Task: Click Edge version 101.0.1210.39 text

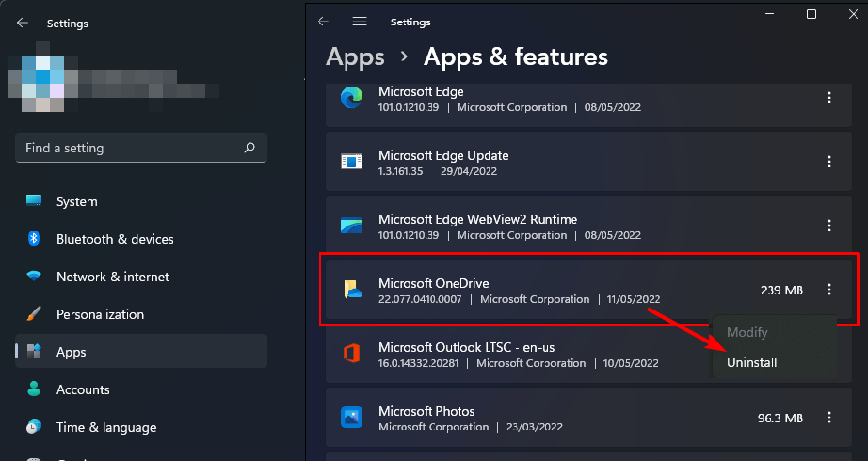Action: [409, 107]
